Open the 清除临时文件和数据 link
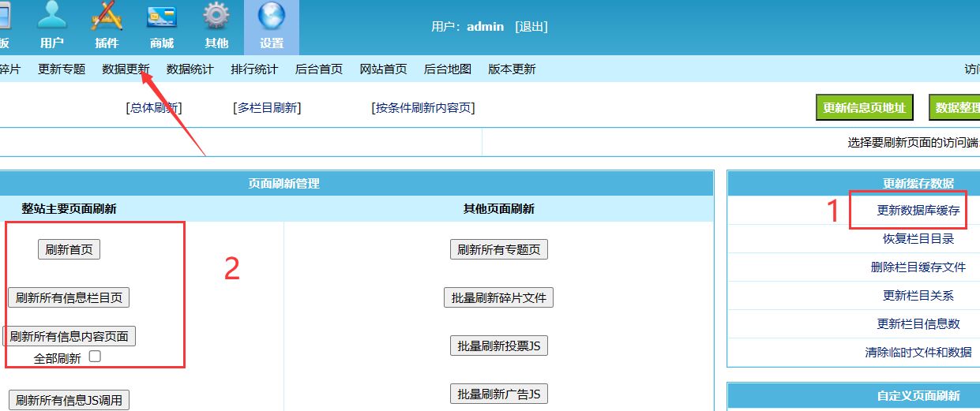Screen dimensions: 980x411 (x=918, y=353)
